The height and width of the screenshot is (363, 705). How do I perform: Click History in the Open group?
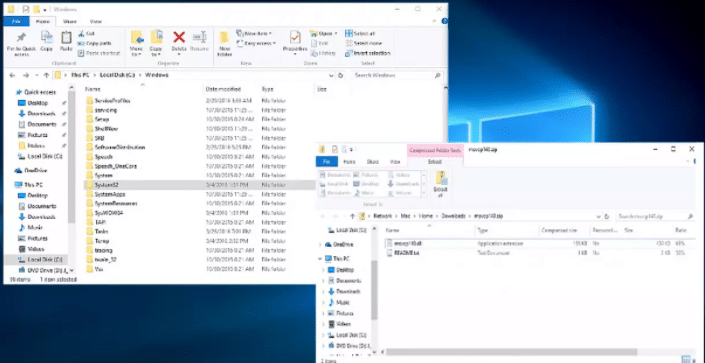tap(323, 53)
